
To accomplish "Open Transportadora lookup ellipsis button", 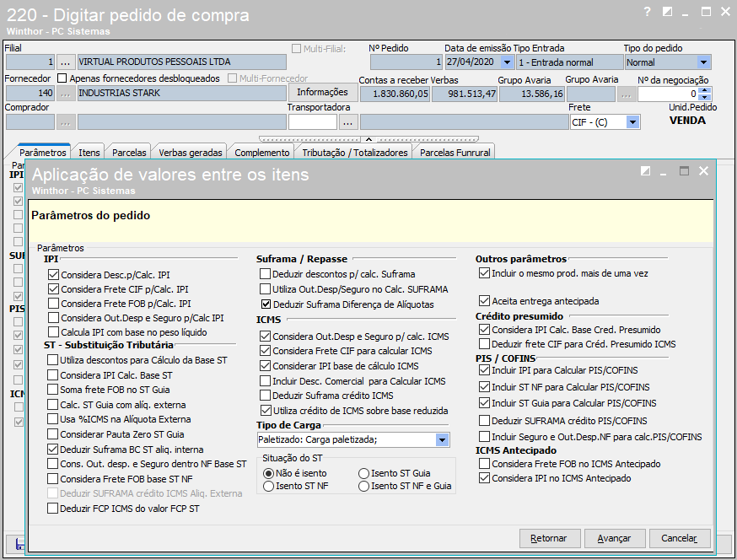I will [347, 122].
